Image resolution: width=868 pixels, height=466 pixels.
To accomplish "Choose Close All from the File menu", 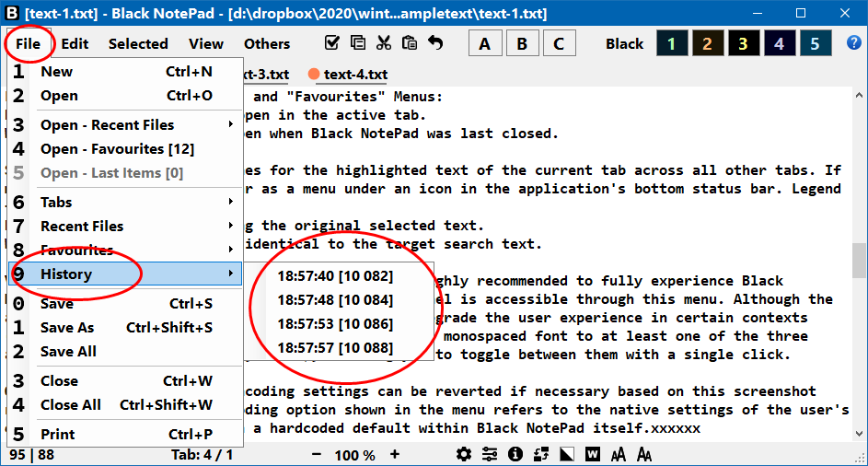I will [x=126, y=404].
